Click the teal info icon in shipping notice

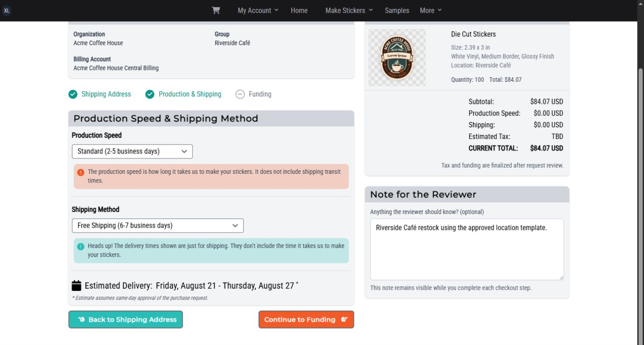(80, 247)
